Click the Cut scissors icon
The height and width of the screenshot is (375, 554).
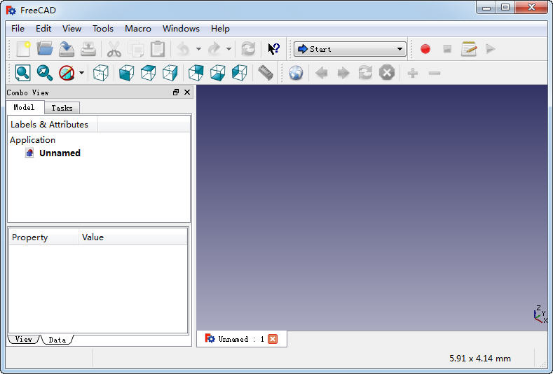tap(114, 49)
